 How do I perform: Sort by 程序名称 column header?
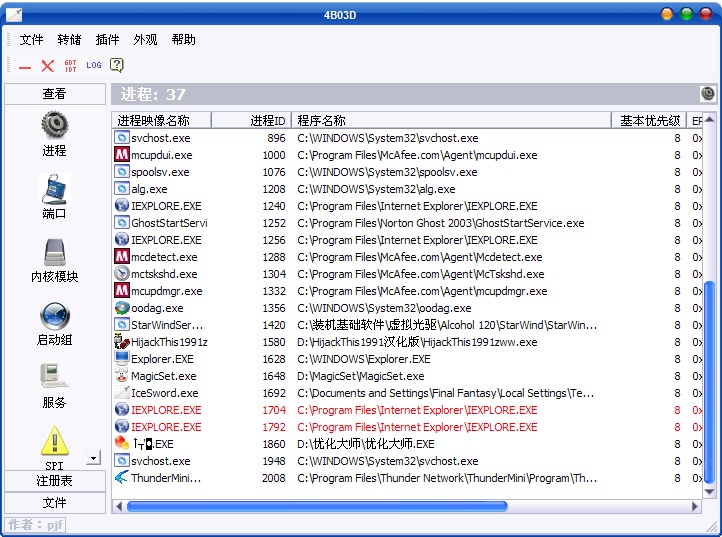(451, 121)
